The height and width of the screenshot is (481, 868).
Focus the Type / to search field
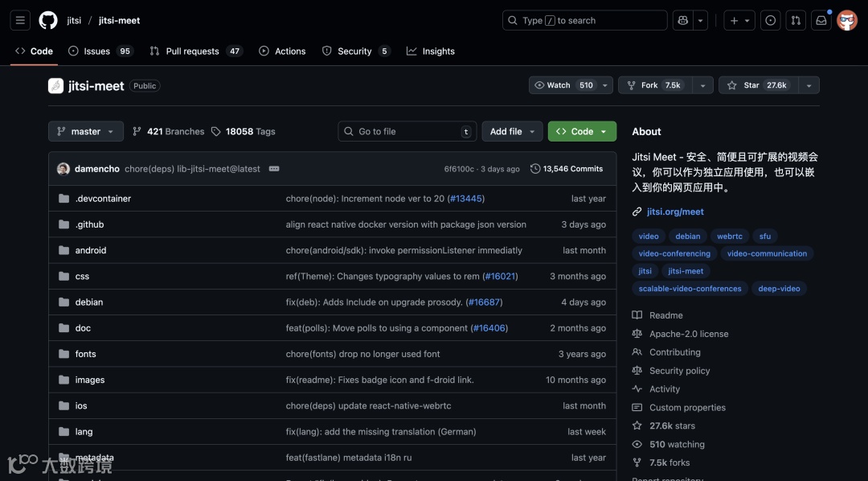(x=584, y=20)
